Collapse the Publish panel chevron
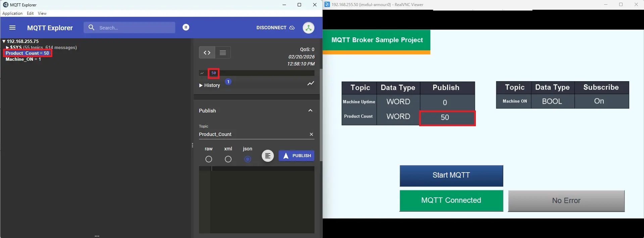The image size is (644, 238). click(310, 111)
